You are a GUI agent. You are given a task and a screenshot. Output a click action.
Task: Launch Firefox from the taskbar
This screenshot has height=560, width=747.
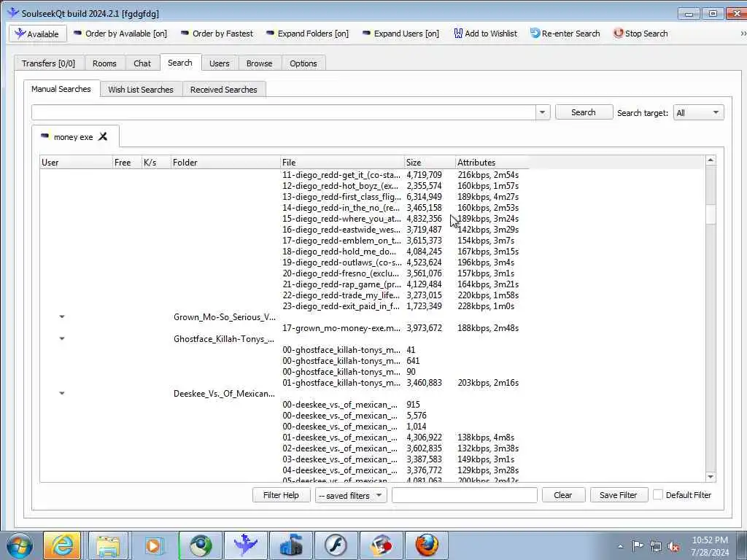(x=427, y=545)
